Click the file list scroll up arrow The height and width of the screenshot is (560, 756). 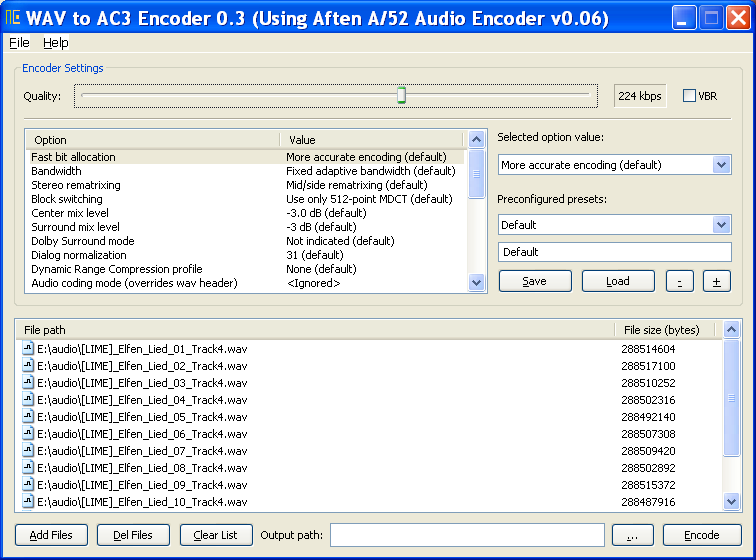[731, 329]
